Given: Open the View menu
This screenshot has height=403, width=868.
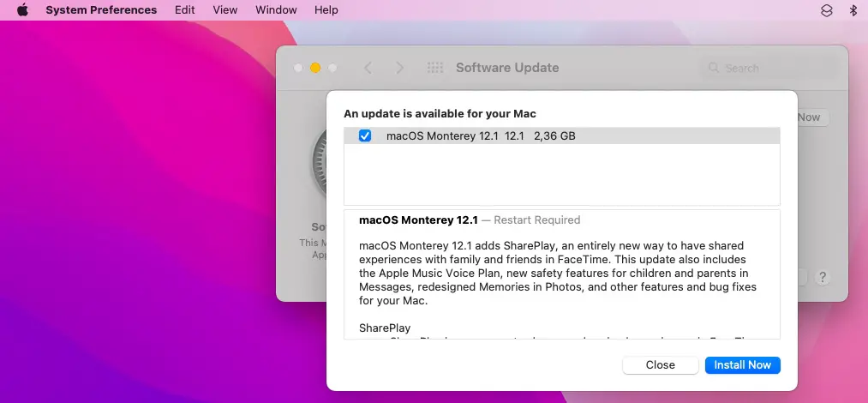Looking at the screenshot, I should [224, 10].
